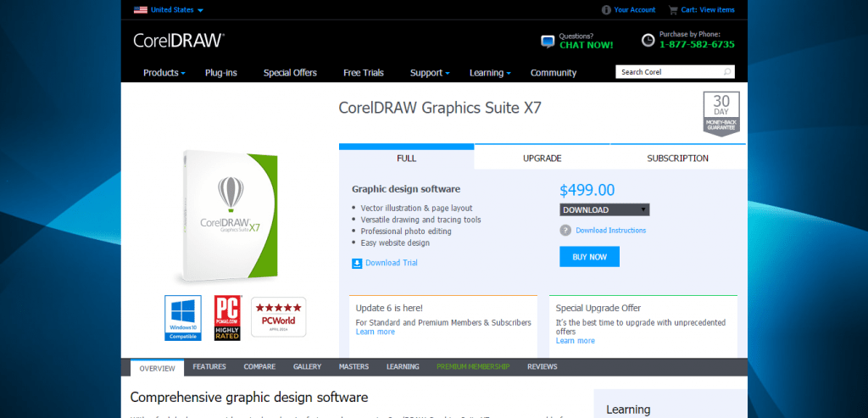Click the Comprehensive graphic design software heading

[248, 398]
